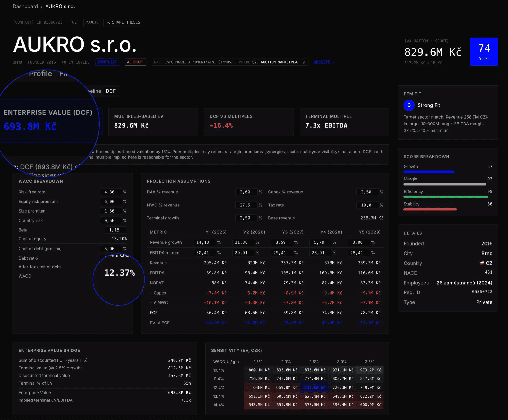Click the Growth score bar
Viewport: 508px width, 420px height.
(x=429, y=172)
